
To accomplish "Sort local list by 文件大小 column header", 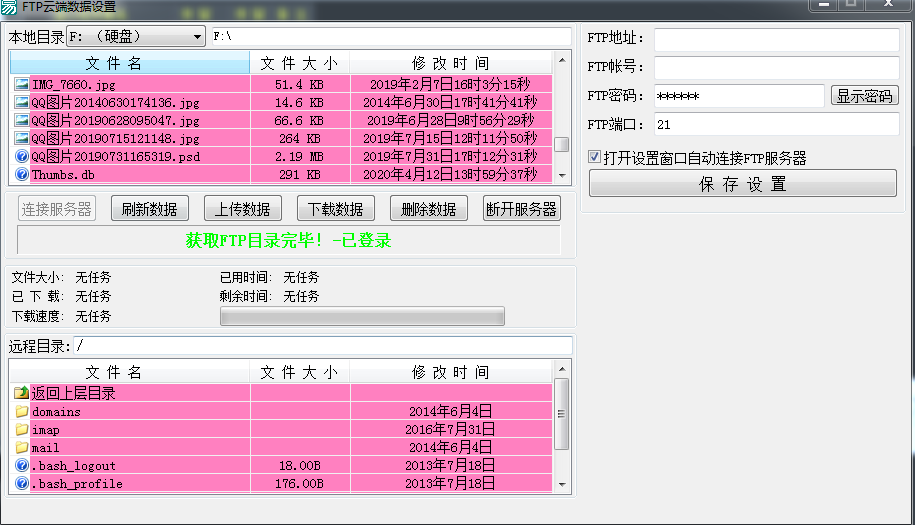I will coord(300,62).
